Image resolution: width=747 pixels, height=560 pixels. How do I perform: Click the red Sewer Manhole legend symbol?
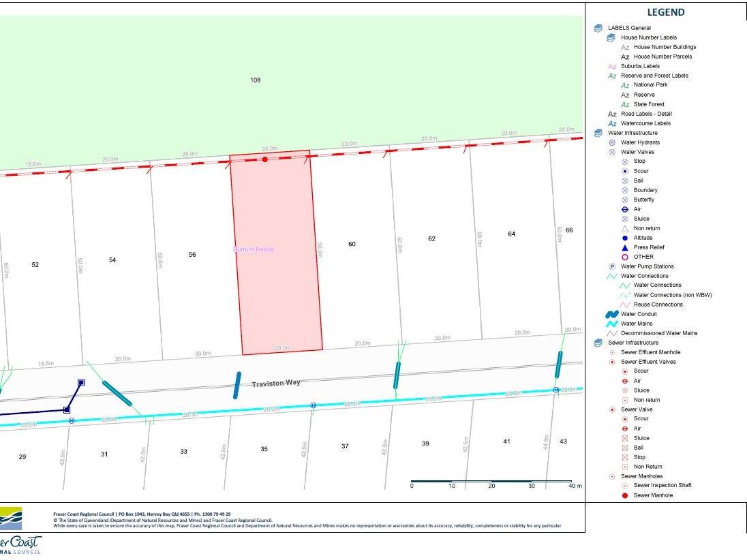(x=624, y=495)
